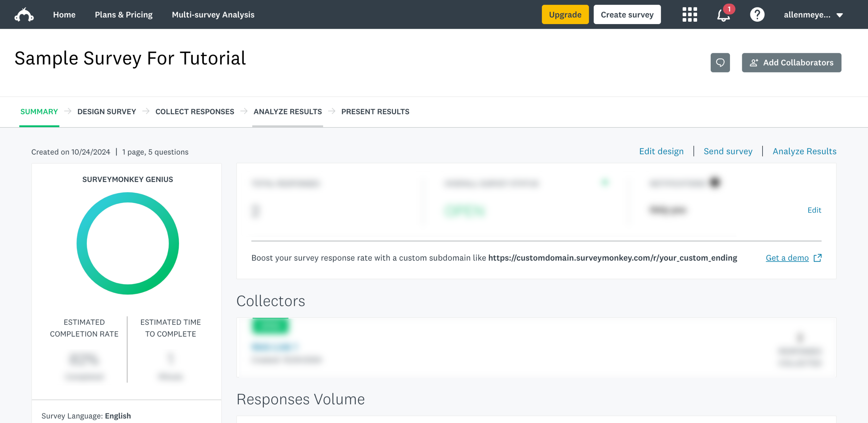Switch to the Design Survey tab
This screenshot has height=423, width=868.
pyautogui.click(x=106, y=112)
